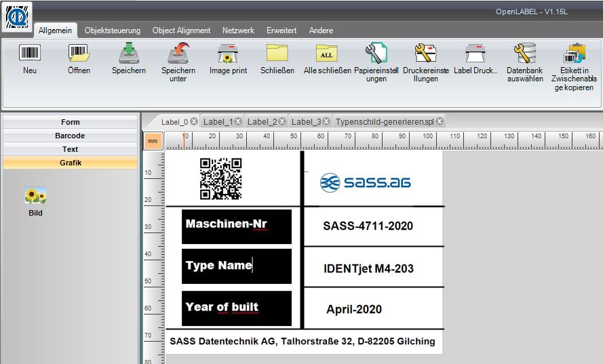Choose the Speichern unter icon

178,53
